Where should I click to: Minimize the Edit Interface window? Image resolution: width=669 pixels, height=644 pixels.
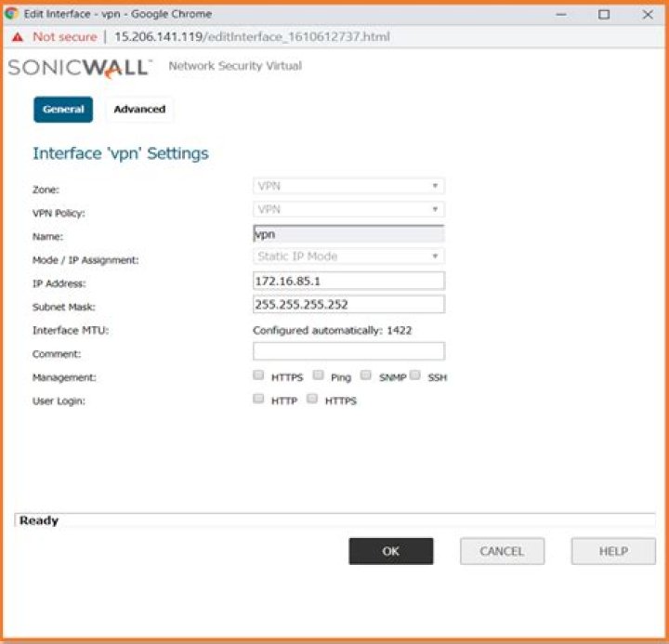(561, 15)
